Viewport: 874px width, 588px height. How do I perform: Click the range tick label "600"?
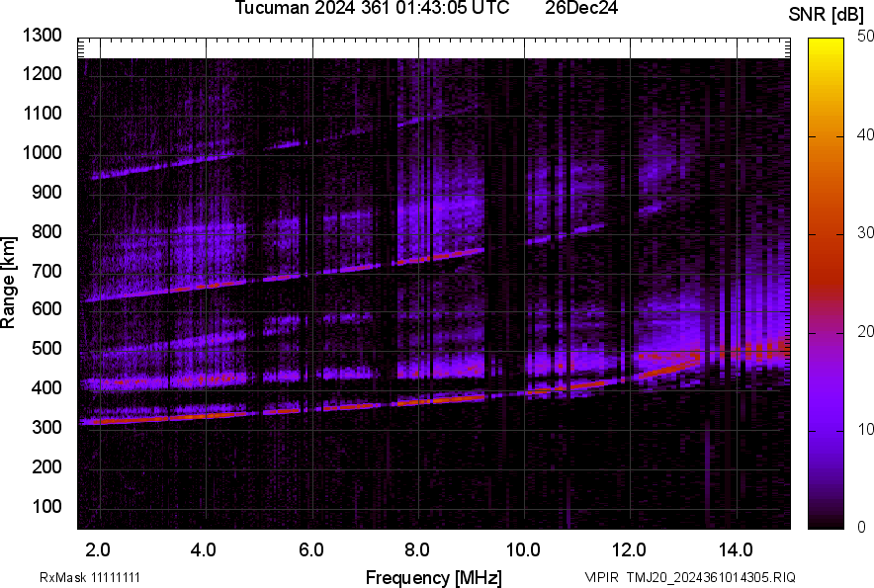point(46,308)
